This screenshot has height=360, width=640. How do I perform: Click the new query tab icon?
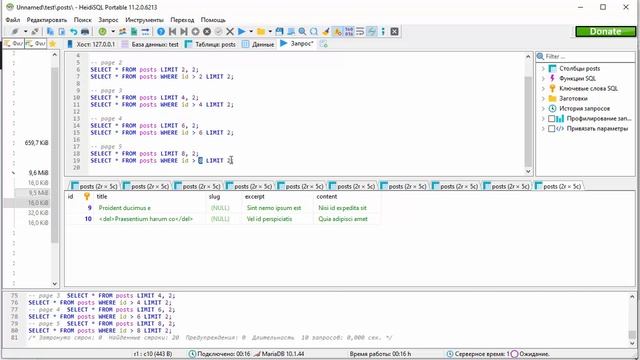(324, 44)
